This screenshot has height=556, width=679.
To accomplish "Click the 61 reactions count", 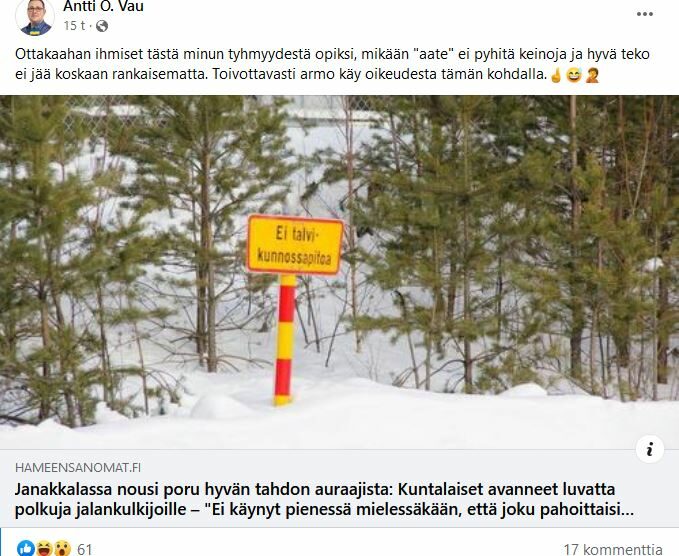I will click(84, 550).
